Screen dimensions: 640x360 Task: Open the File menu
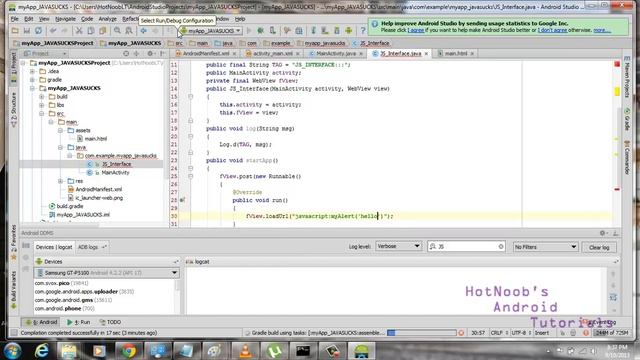(x=14, y=19)
